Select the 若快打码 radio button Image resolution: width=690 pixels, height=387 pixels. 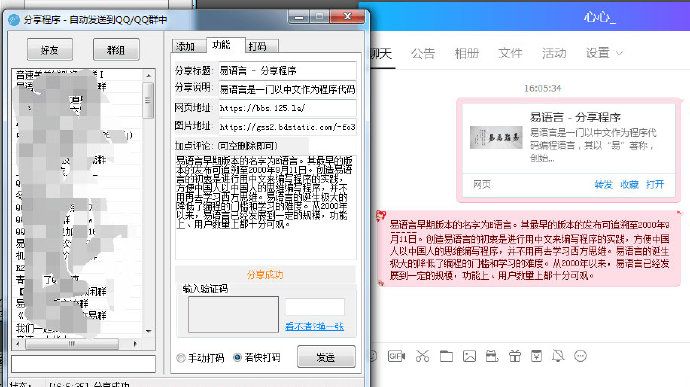click(237, 357)
